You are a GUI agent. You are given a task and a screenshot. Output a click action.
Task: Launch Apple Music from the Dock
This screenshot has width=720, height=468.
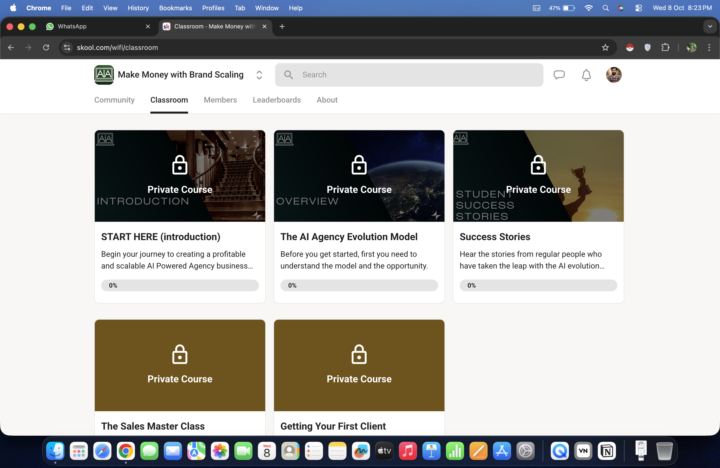[408, 451]
